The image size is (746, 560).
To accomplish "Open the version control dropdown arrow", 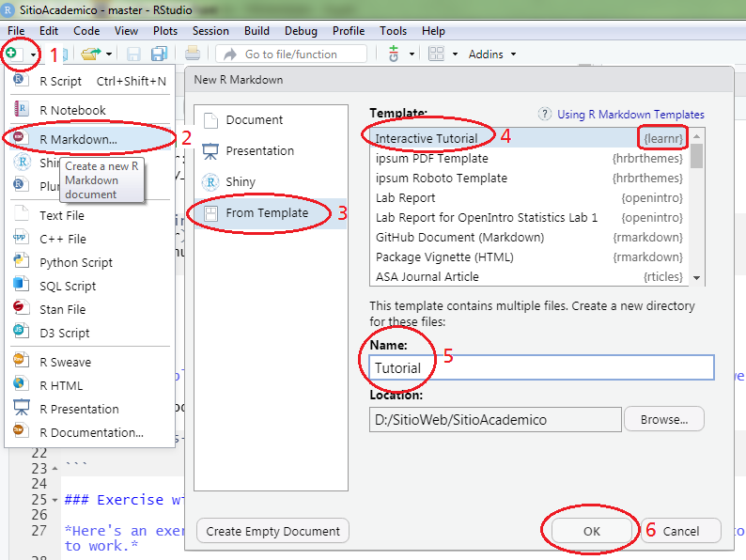I will (x=412, y=54).
